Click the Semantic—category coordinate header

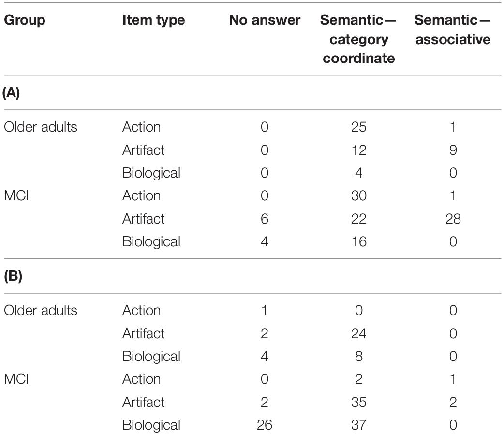click(358, 39)
